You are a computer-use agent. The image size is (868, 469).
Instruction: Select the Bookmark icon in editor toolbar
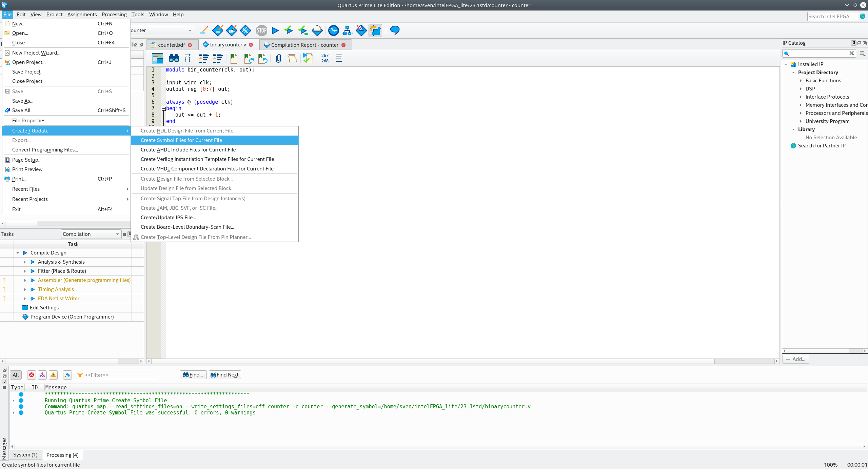234,58
